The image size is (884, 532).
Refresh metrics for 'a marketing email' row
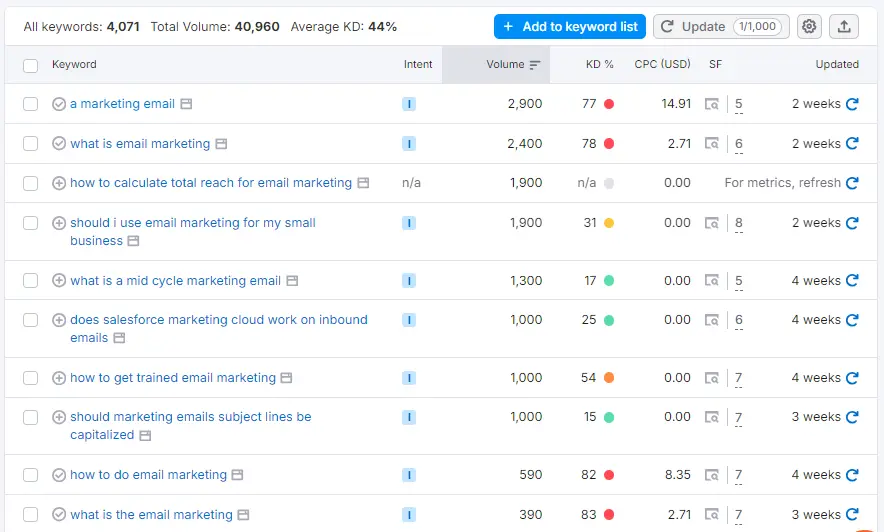(x=852, y=104)
